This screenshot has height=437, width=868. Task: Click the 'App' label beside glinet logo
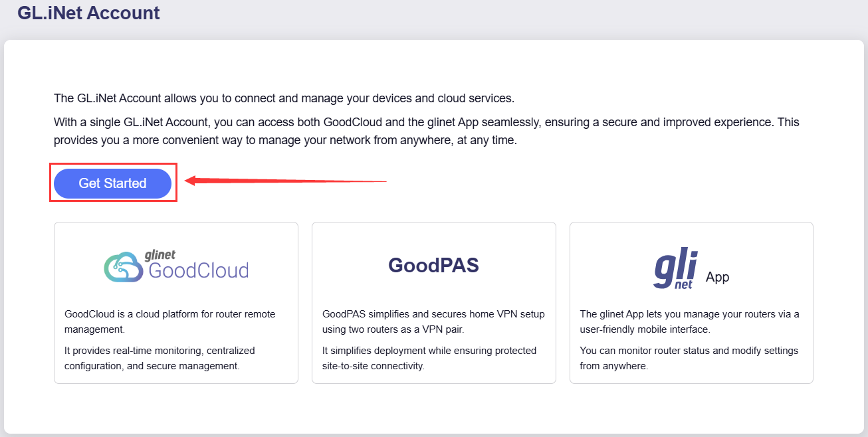click(718, 278)
